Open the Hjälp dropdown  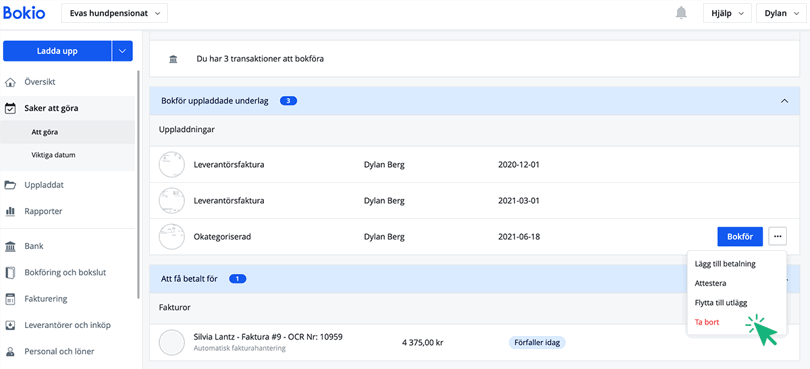pyautogui.click(x=727, y=13)
